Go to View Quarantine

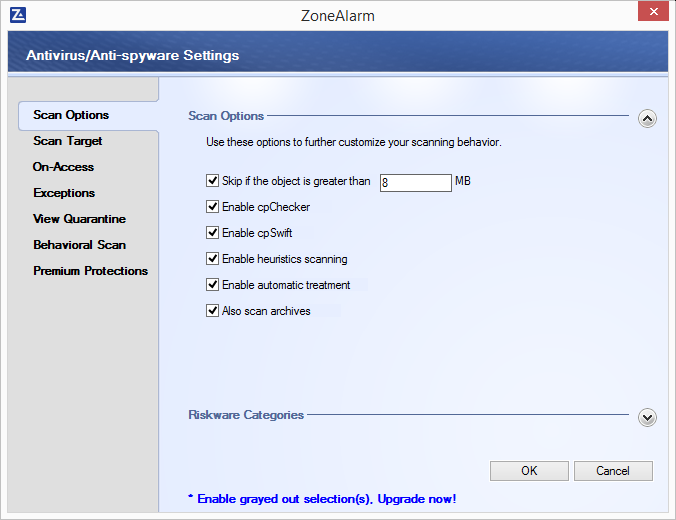click(79, 219)
